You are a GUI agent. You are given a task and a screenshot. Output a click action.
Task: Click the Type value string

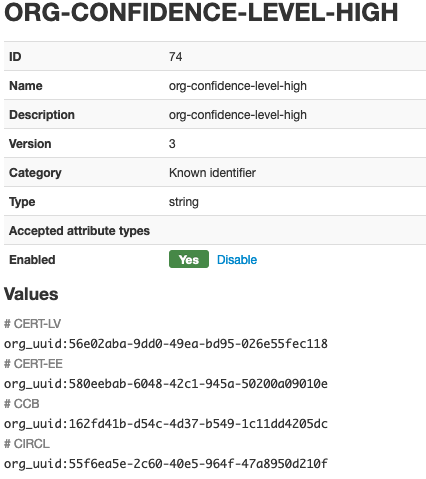pos(184,202)
